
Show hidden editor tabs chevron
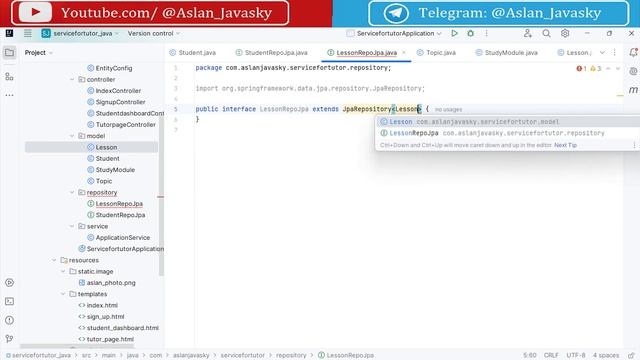602,53
